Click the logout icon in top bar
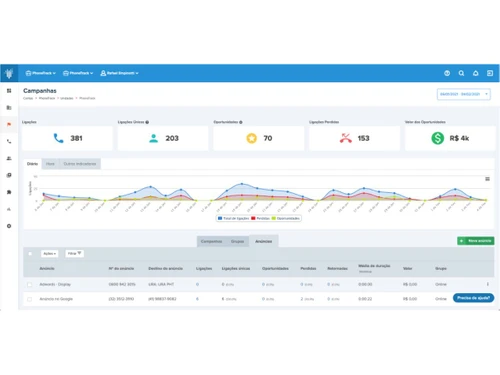Image resolution: width=500 pixels, height=375 pixels. coord(490,73)
